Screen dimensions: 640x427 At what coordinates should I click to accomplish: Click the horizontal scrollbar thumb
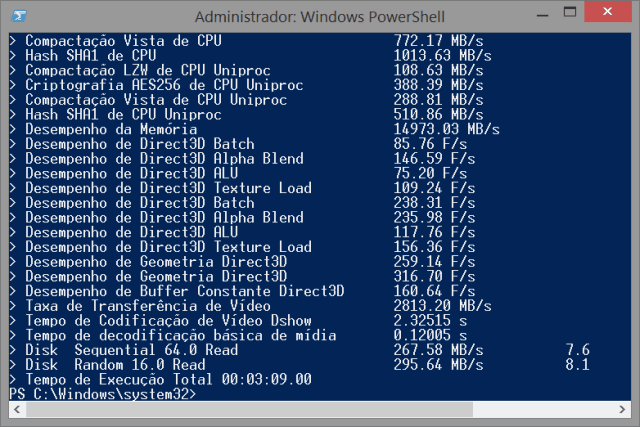point(249,409)
